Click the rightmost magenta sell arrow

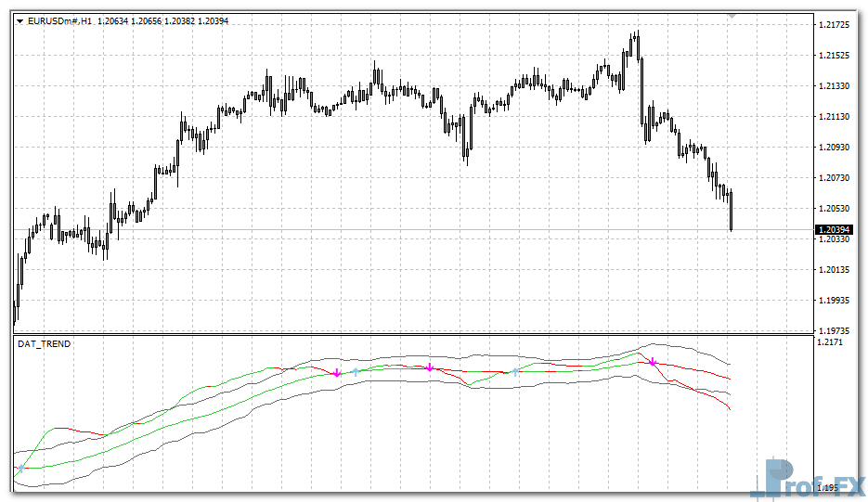pos(653,362)
